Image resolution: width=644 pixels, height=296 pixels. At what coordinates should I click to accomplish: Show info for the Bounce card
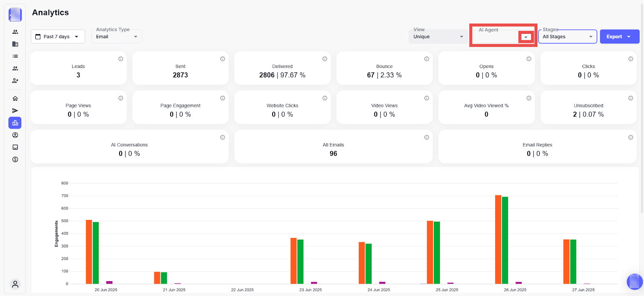pyautogui.click(x=427, y=59)
